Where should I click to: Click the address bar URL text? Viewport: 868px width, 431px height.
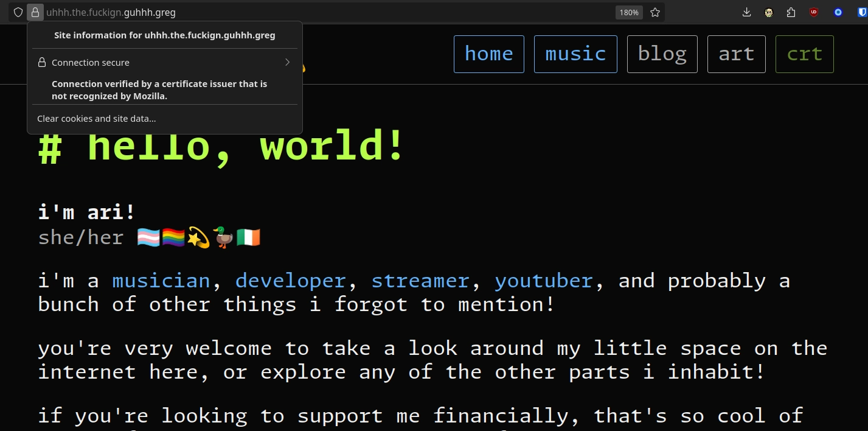pos(111,12)
